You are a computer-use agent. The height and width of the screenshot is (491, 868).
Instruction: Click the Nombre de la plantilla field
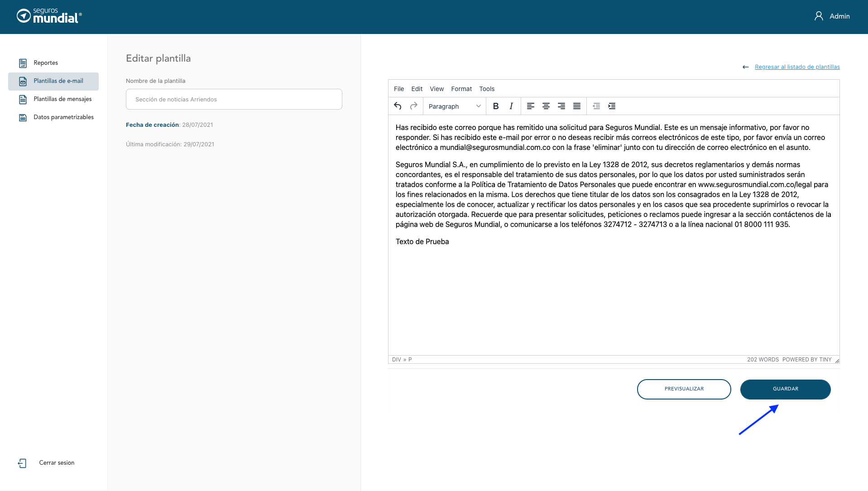click(234, 99)
